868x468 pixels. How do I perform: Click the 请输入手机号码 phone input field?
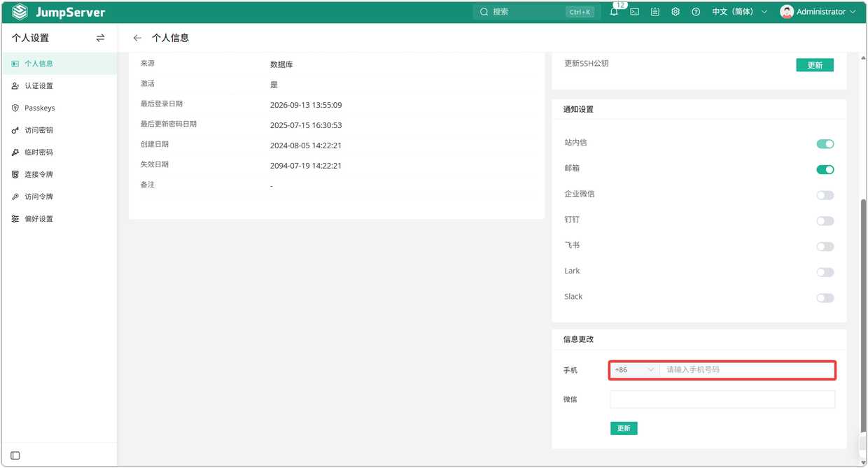pyautogui.click(x=747, y=370)
